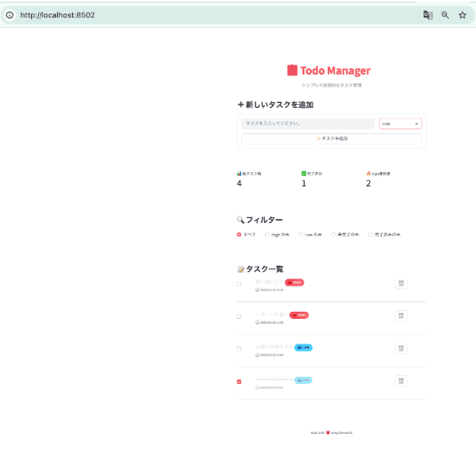This screenshot has height=472, width=476.
Task: Click the レポートを書く task title
Action: click(271, 314)
